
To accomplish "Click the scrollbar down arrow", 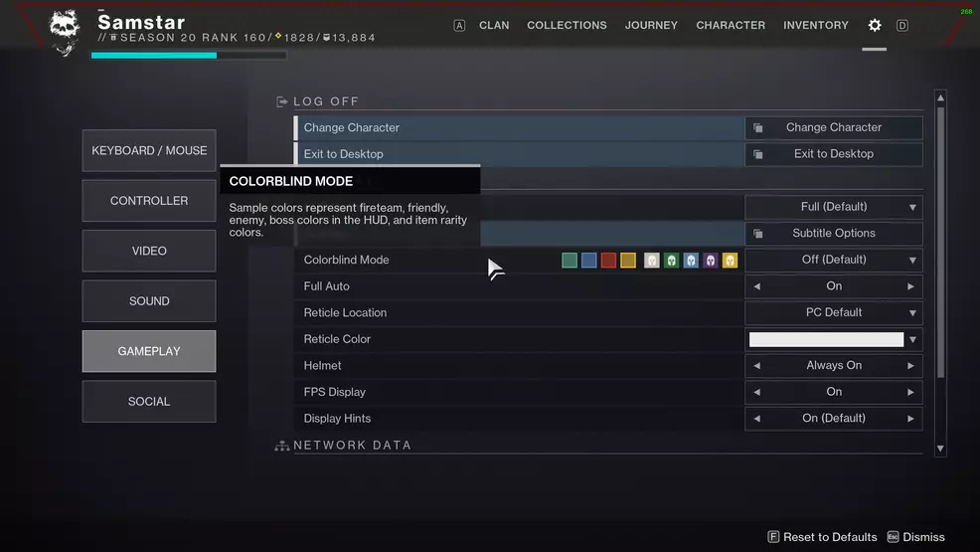I will [x=940, y=449].
